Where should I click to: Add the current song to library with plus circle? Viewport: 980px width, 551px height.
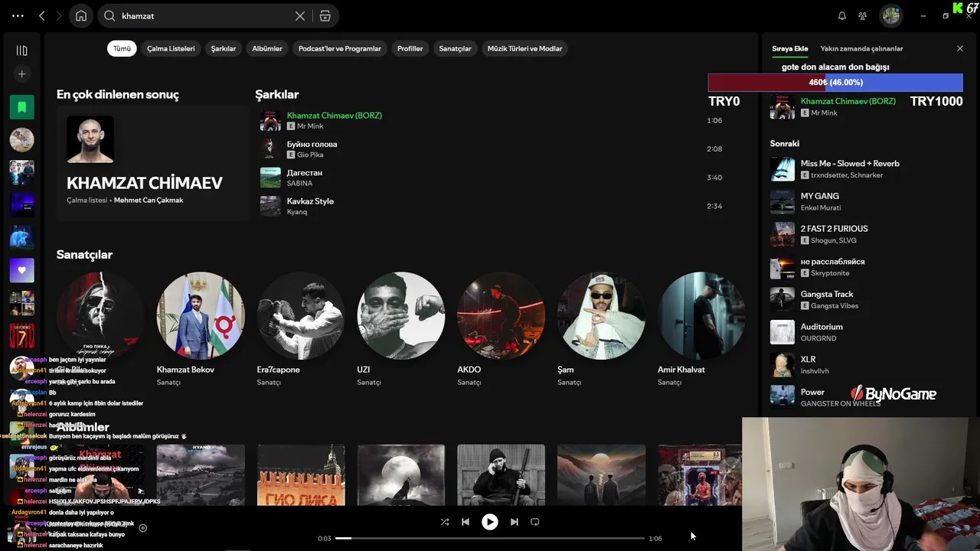(x=142, y=528)
